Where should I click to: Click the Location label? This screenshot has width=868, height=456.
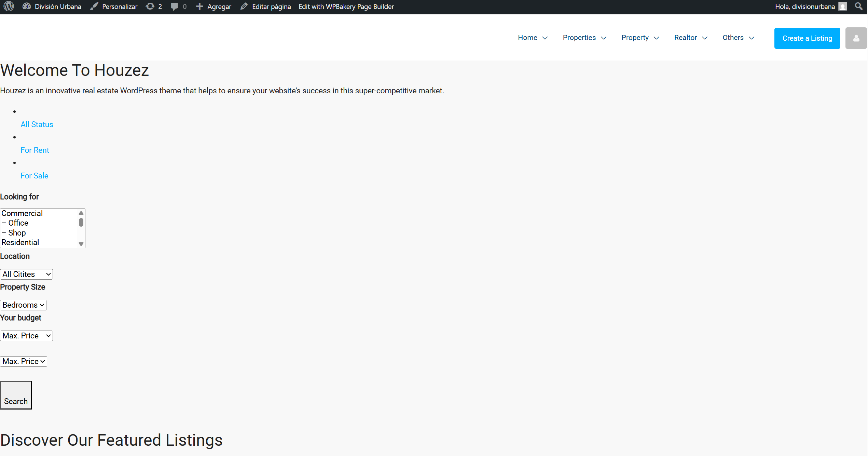[15, 256]
